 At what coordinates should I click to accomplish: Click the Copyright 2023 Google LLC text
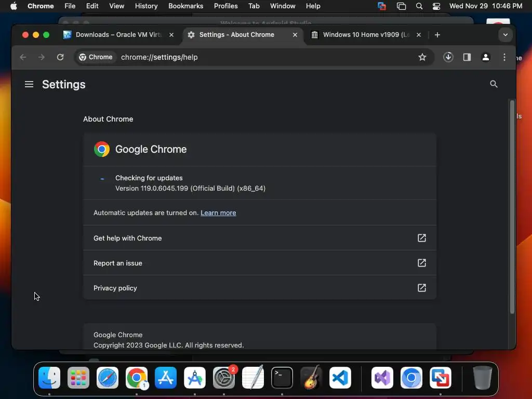click(x=169, y=345)
